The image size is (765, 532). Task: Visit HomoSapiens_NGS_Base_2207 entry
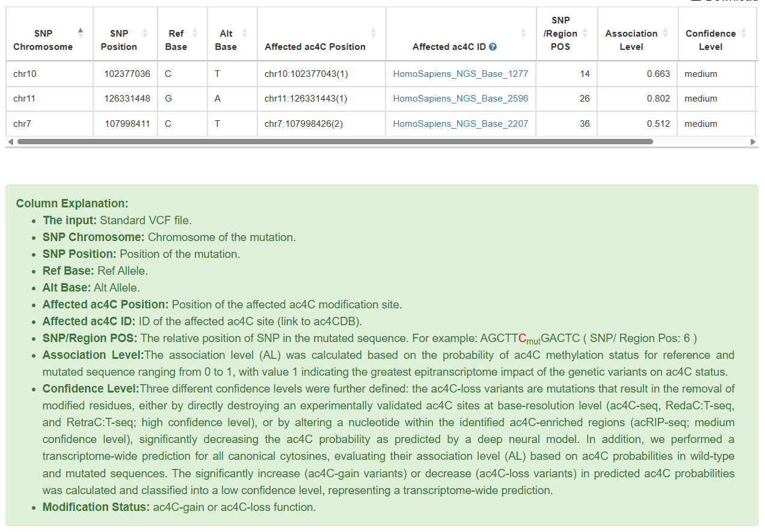pyautogui.click(x=460, y=124)
